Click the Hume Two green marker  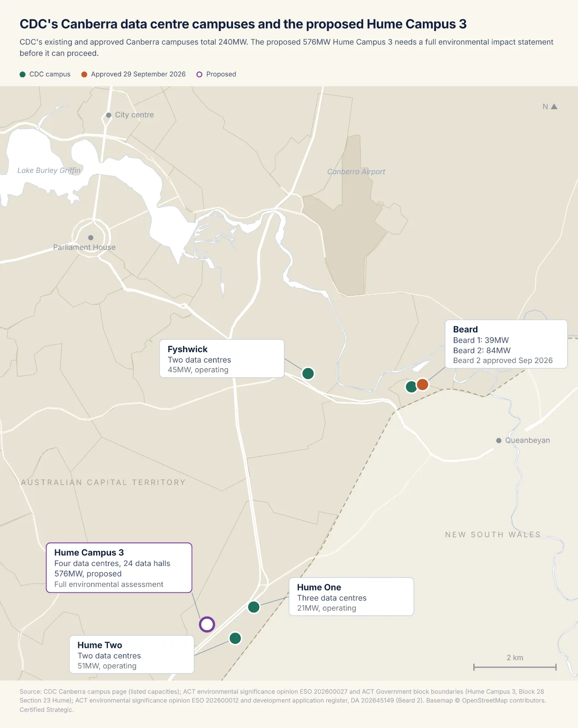[x=235, y=638]
